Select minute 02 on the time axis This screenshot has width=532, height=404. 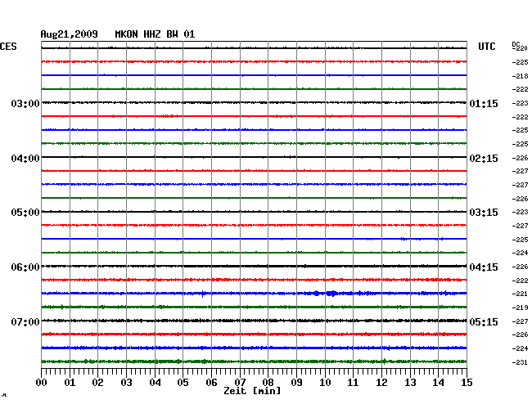click(x=97, y=382)
